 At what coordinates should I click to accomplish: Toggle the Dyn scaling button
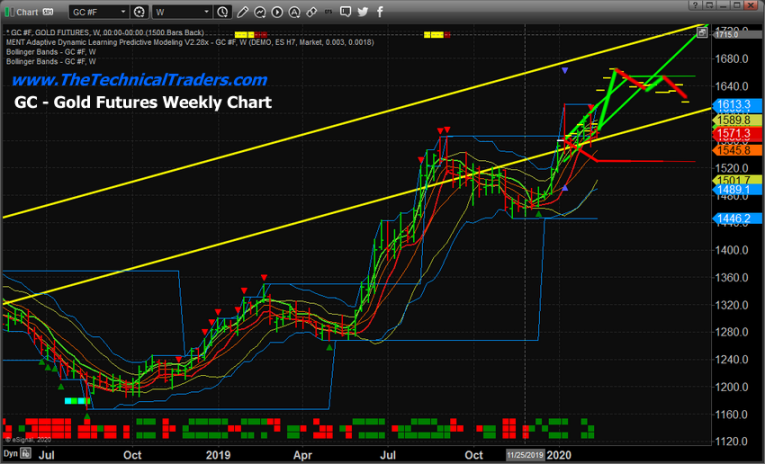point(11,453)
